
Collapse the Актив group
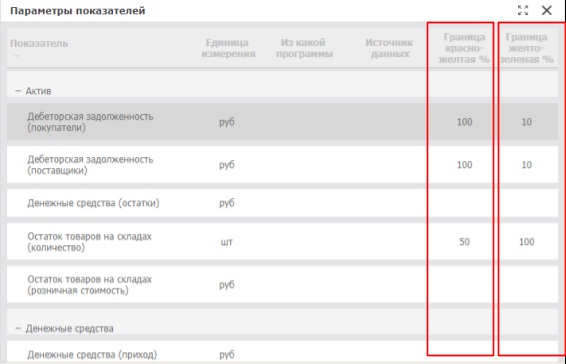tap(18, 91)
